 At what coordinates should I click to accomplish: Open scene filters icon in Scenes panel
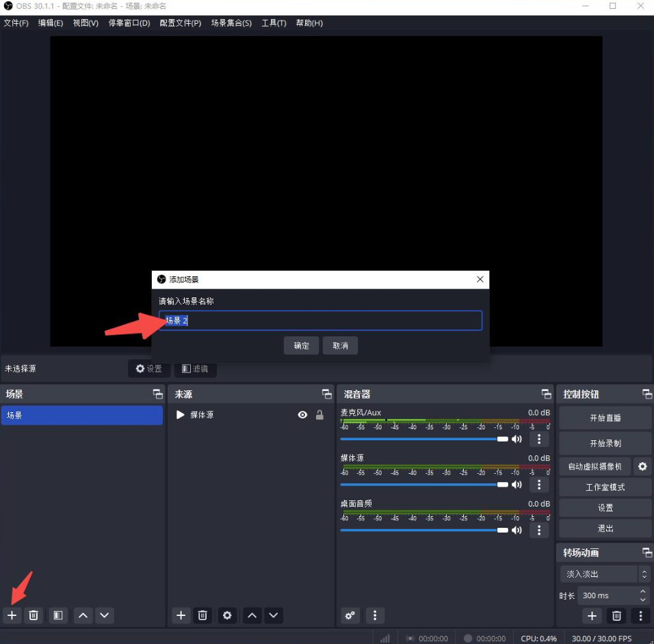(58, 615)
